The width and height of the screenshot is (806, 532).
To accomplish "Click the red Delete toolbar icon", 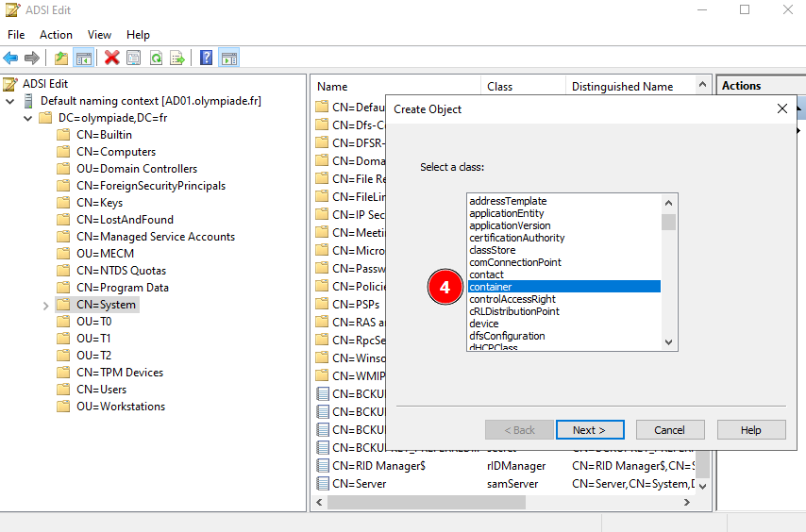I will [111, 58].
